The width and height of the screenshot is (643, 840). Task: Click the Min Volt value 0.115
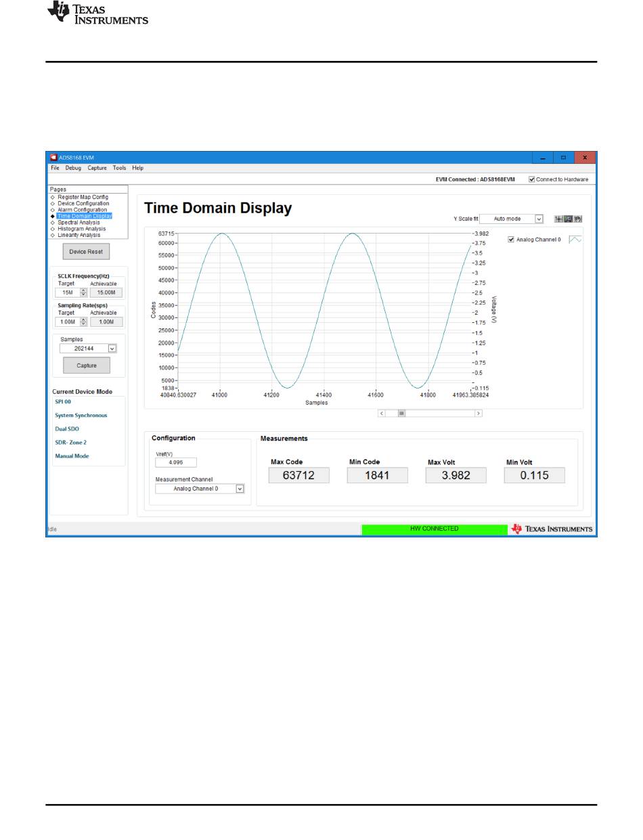click(x=535, y=475)
